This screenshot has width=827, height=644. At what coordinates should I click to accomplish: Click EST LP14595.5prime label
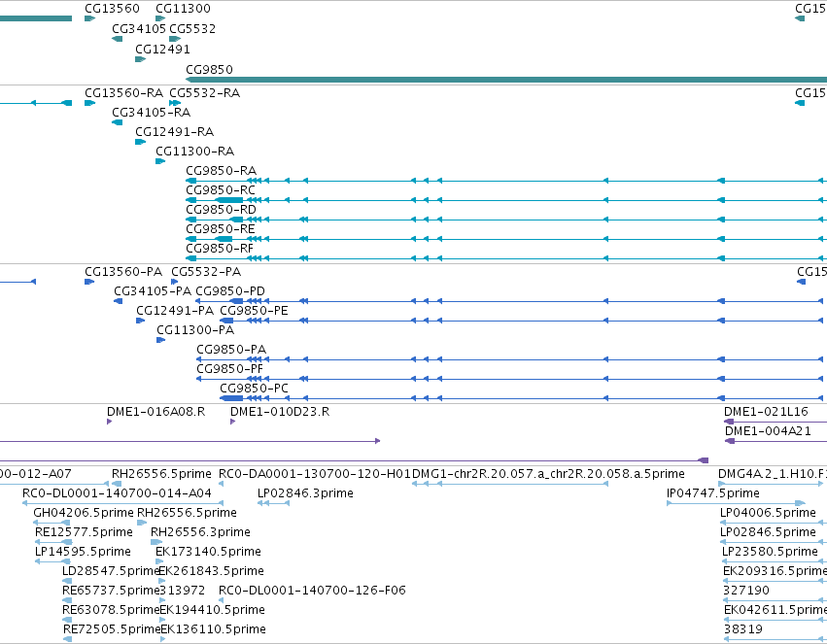coord(83,553)
